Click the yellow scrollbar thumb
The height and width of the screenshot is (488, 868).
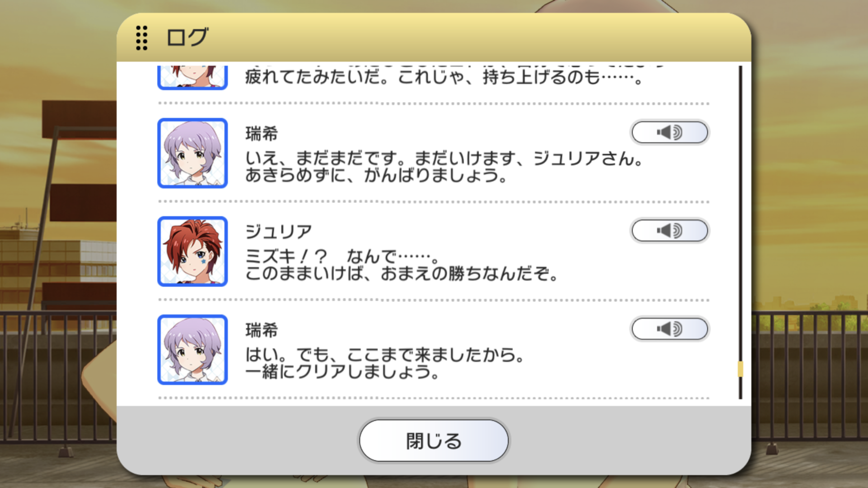click(x=741, y=369)
